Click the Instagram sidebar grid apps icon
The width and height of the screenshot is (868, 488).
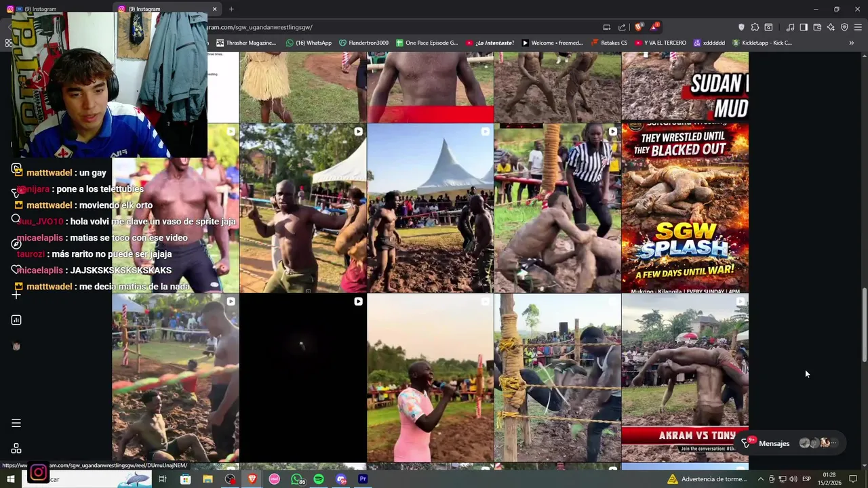click(x=16, y=449)
